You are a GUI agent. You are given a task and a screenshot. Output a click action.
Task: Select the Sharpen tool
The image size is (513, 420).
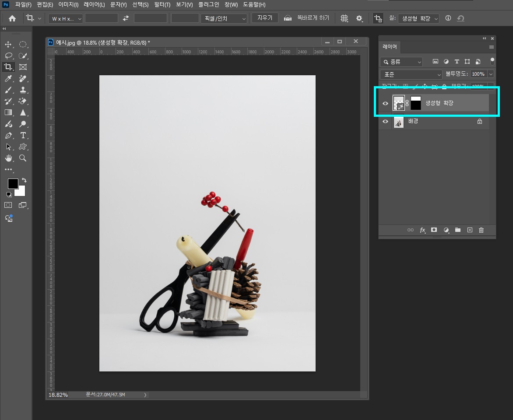(x=23, y=112)
